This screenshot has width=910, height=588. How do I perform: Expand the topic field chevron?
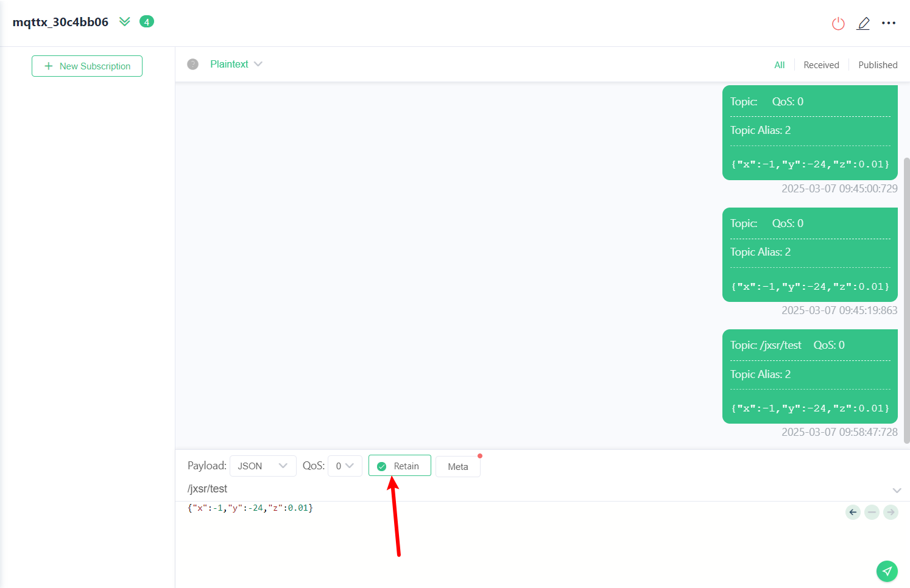tap(897, 490)
